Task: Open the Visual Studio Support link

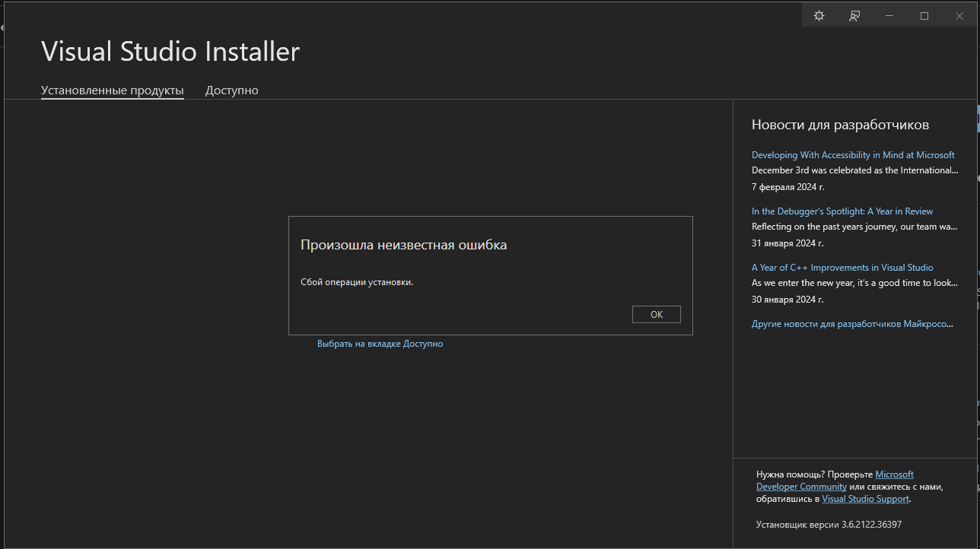Action: [x=865, y=499]
